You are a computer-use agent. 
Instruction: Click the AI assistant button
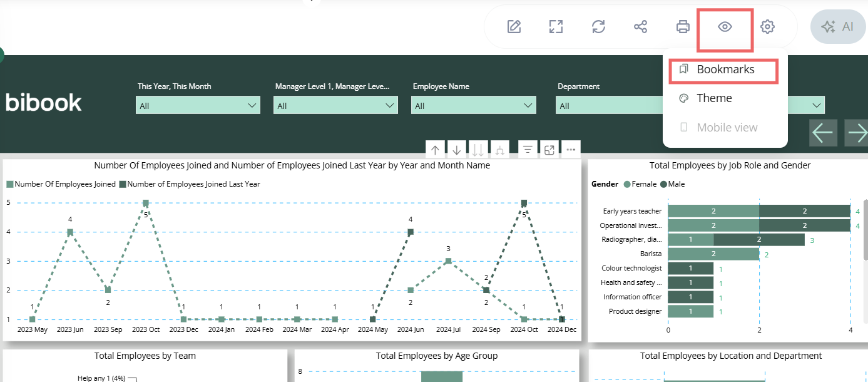pyautogui.click(x=838, y=27)
